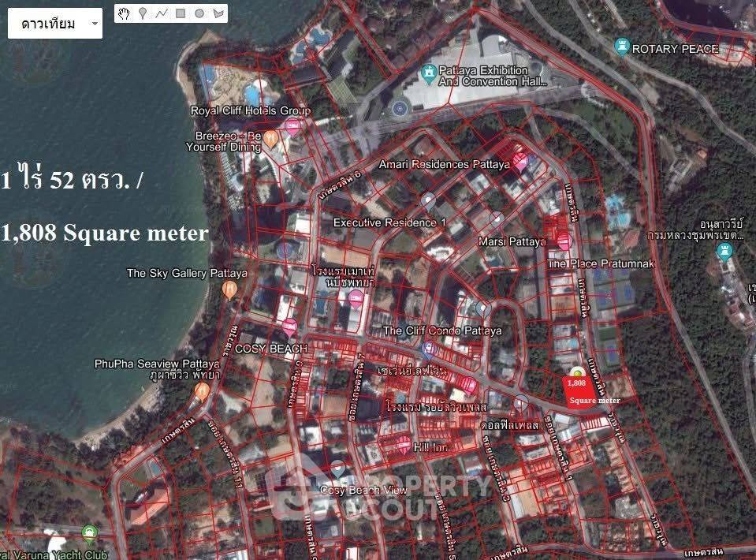The width and height of the screenshot is (756, 560).
Task: Click the COSY BEACH text label
Action: [271, 349]
